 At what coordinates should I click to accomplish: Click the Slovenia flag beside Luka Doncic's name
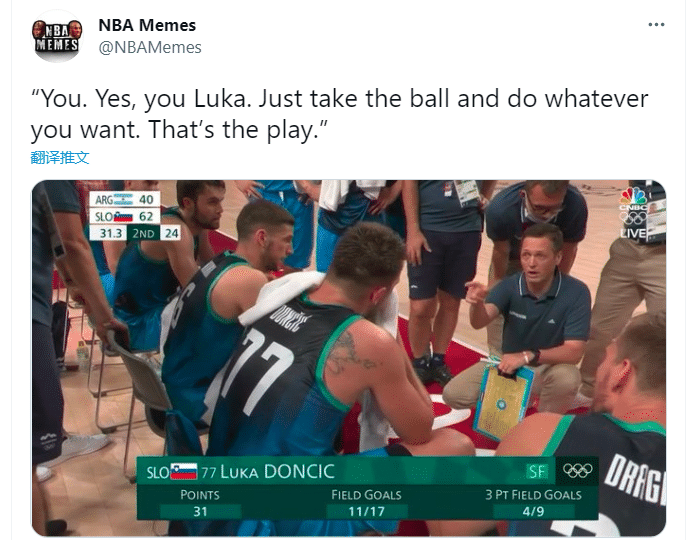[x=184, y=471]
